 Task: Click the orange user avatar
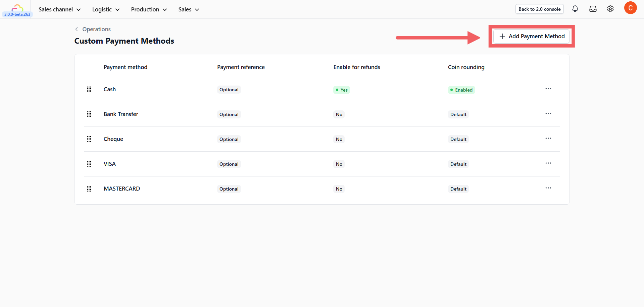click(630, 8)
